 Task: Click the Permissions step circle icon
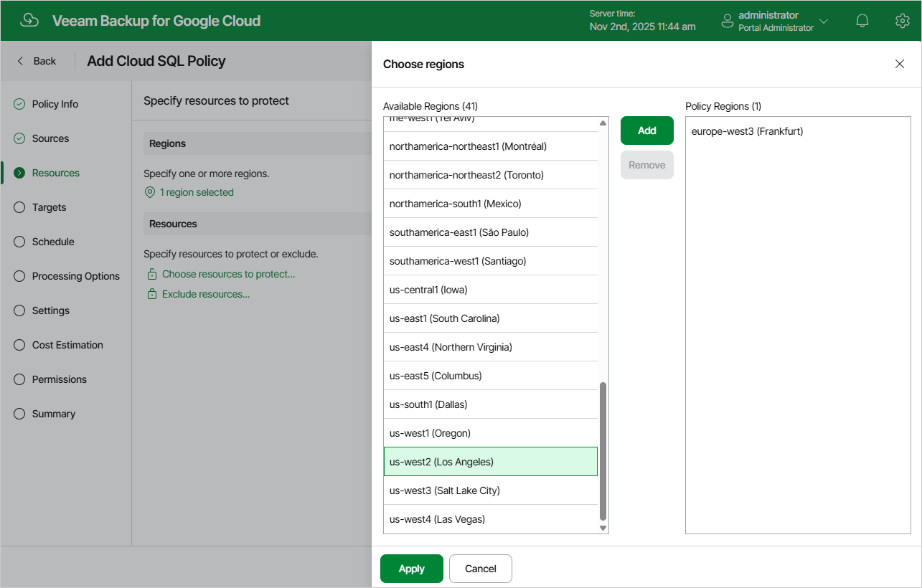point(19,379)
